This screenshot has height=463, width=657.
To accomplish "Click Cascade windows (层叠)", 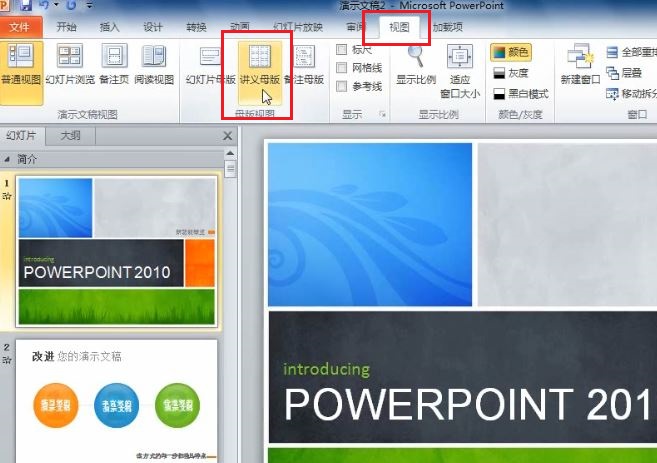I will pos(624,73).
